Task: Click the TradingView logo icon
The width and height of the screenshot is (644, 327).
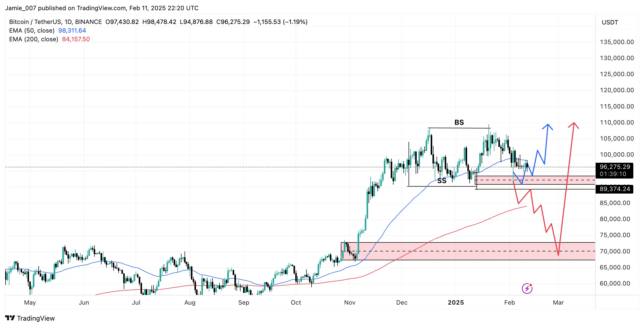Action: point(10,318)
